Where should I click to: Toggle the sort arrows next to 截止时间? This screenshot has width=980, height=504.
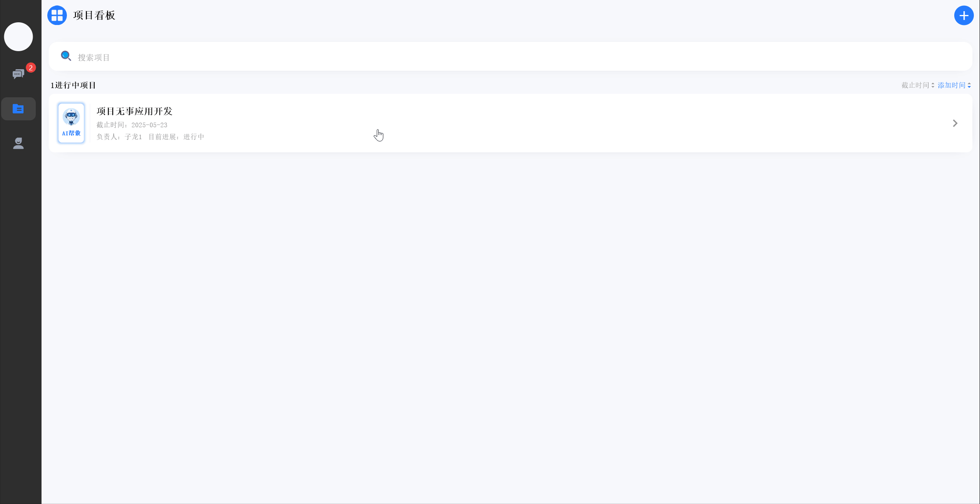pyautogui.click(x=933, y=85)
